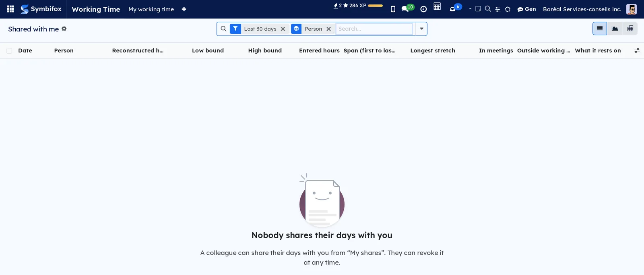The height and width of the screenshot is (275, 644).
Task: Open the apps grid menu
Action: [x=10, y=9]
